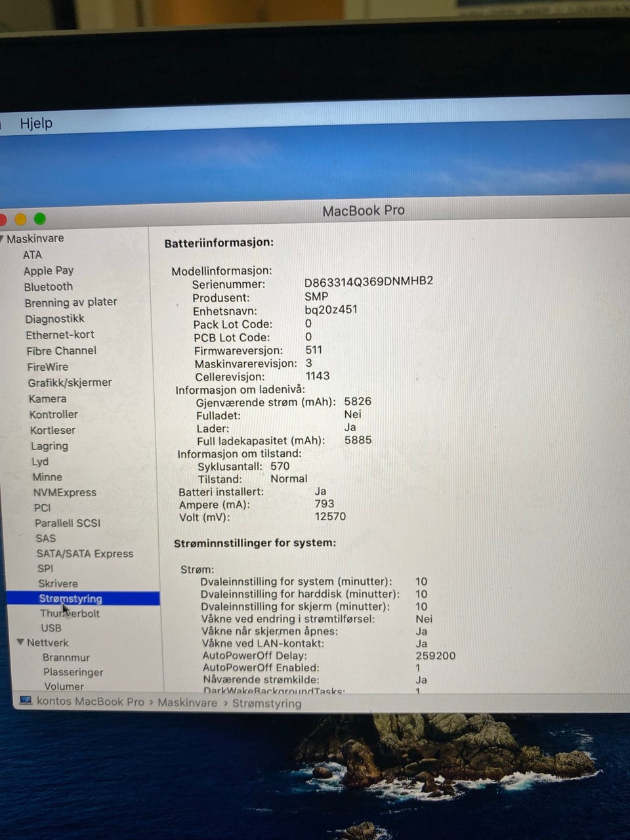Click serial number D863314Q369DNMHB2

(x=369, y=281)
